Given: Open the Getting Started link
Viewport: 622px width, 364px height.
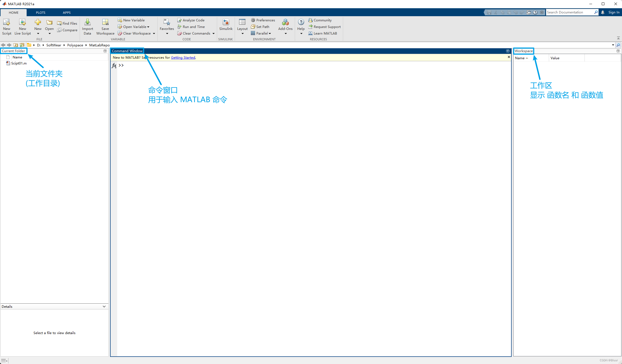Looking at the screenshot, I should coord(183,57).
